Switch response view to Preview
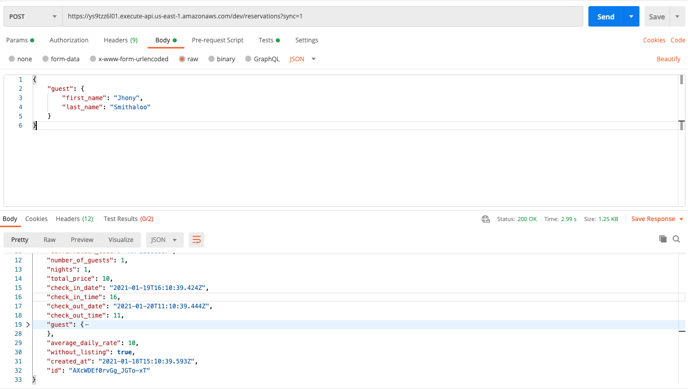This screenshot has height=389, width=688. (x=82, y=240)
